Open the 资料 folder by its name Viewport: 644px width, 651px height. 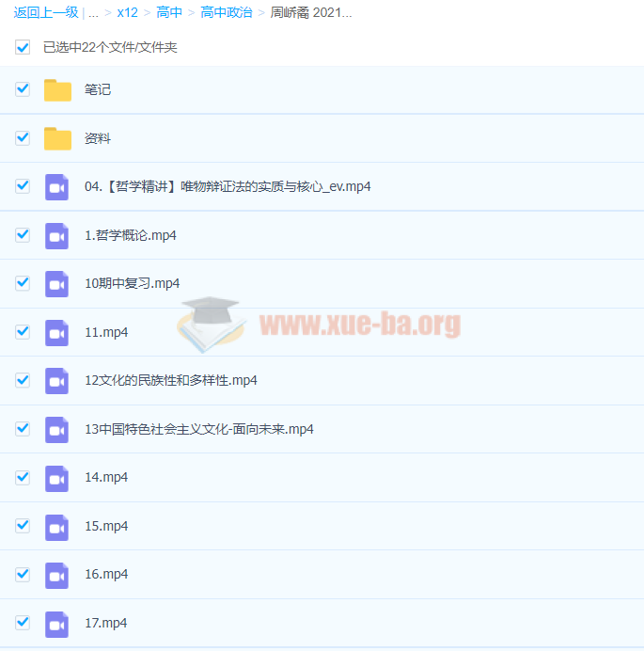98,138
